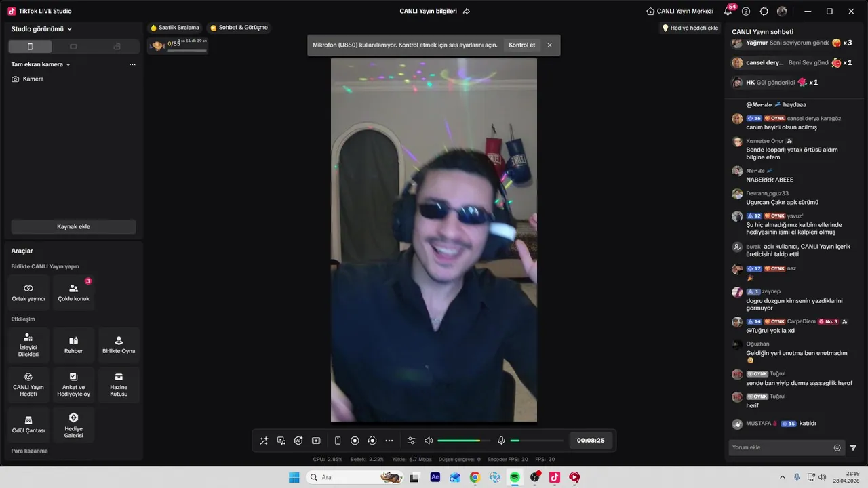Adjust the speaker volume slider
Viewport: 868px width, 488px height.
[x=462, y=441]
